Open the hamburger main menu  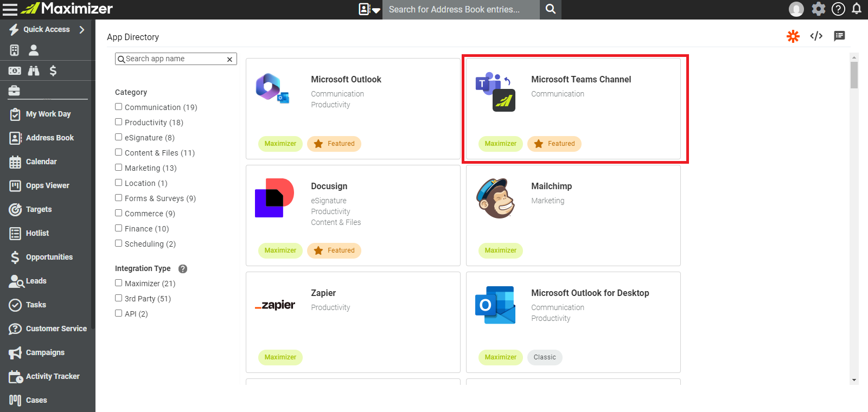[x=10, y=9]
